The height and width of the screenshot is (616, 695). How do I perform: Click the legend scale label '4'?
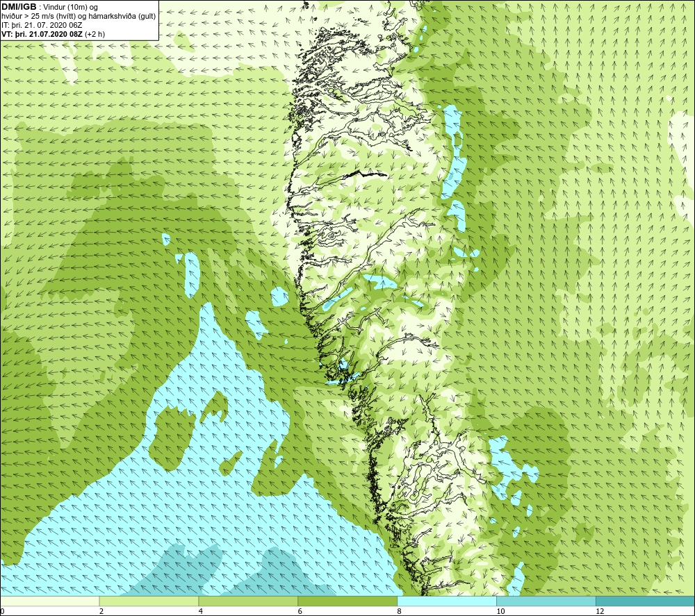[201, 611]
